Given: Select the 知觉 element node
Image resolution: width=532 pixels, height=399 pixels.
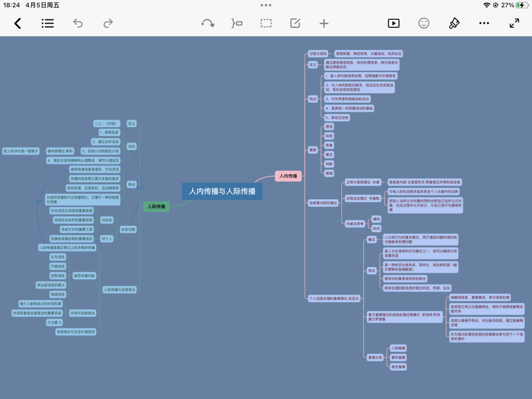Looking at the screenshot, I should point(329,136).
